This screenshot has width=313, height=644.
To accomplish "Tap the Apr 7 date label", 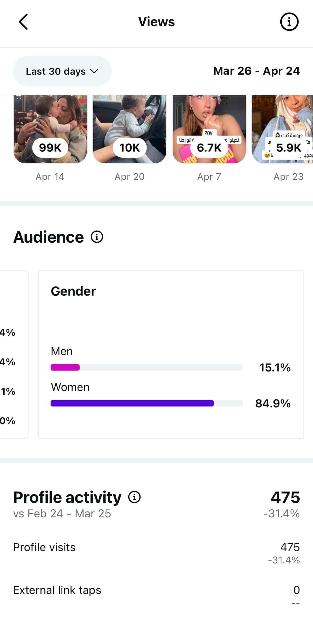I will point(209,177).
